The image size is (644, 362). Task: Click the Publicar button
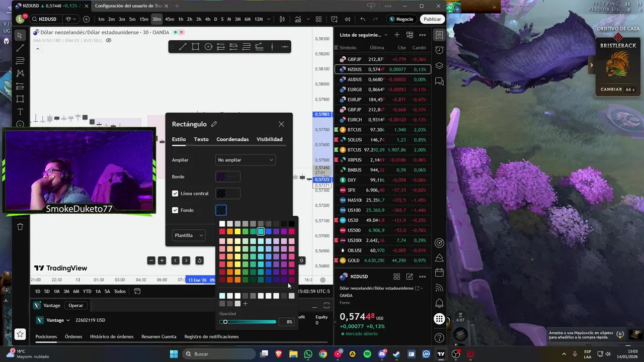[x=432, y=19]
